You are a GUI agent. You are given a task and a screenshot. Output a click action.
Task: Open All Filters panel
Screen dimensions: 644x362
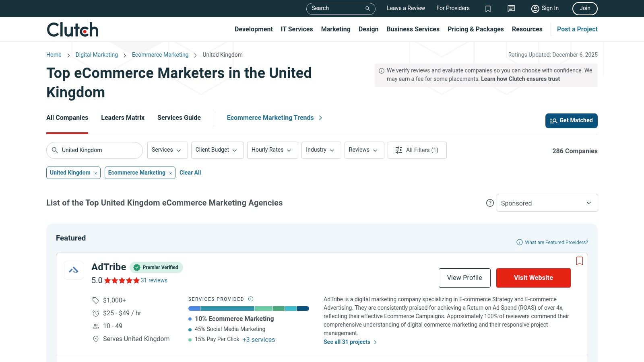[x=417, y=150]
